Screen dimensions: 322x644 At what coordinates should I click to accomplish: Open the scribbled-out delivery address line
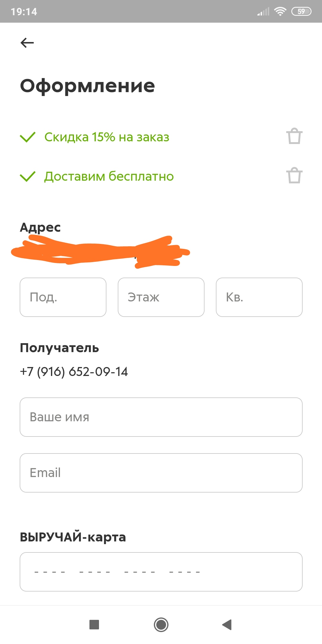pyautogui.click(x=100, y=252)
